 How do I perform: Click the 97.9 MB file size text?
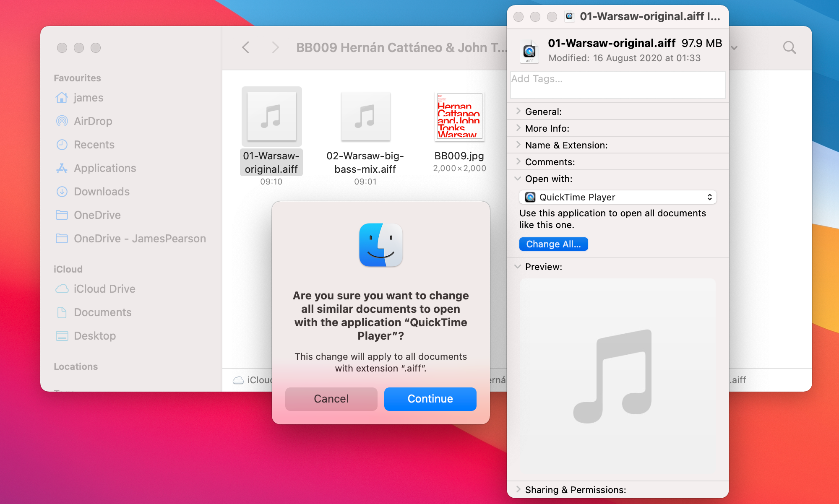coord(702,43)
